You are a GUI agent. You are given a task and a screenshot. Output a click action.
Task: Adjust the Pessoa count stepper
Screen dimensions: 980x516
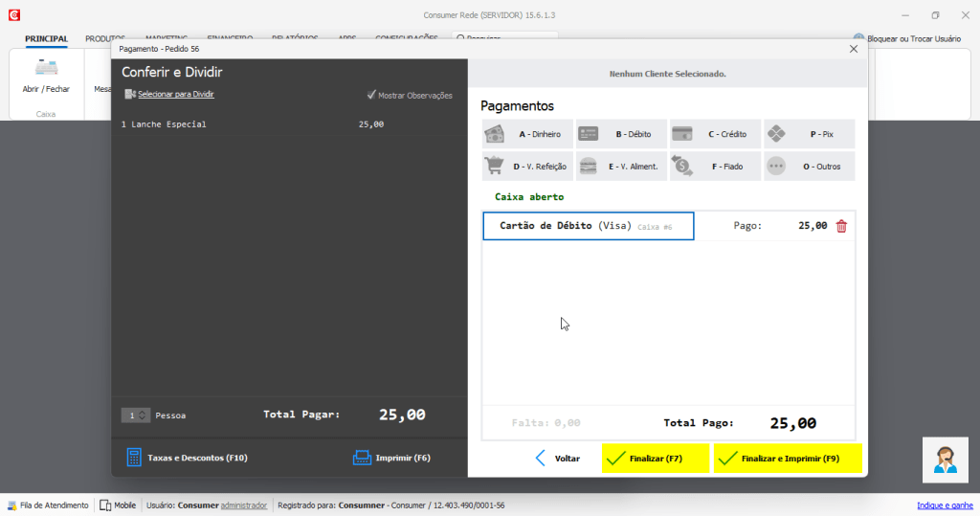tap(143, 415)
